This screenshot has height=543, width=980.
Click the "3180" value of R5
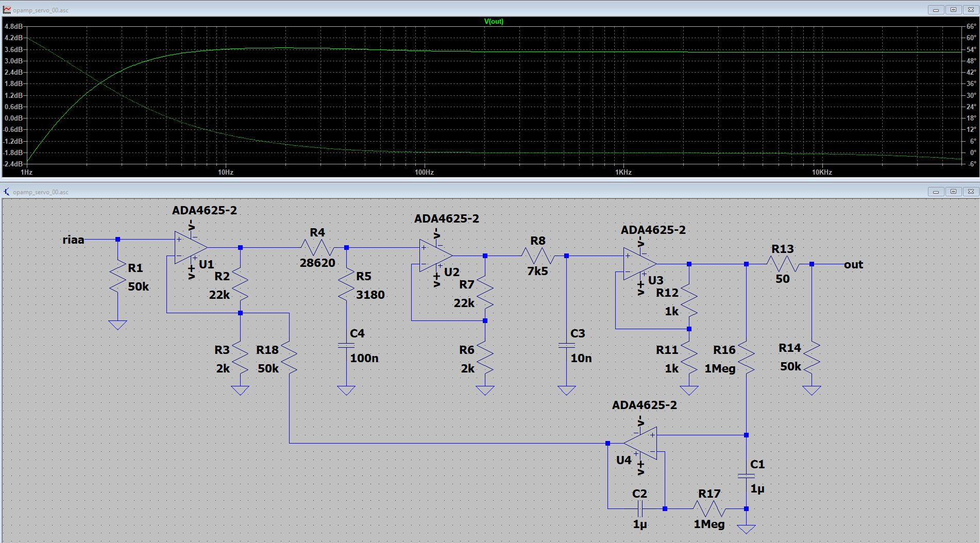tap(370, 295)
